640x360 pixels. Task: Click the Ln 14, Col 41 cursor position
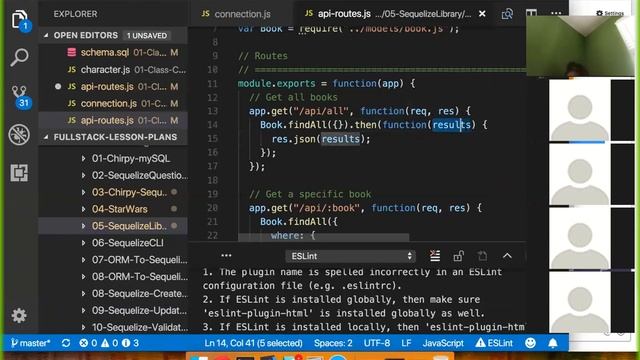click(253, 343)
